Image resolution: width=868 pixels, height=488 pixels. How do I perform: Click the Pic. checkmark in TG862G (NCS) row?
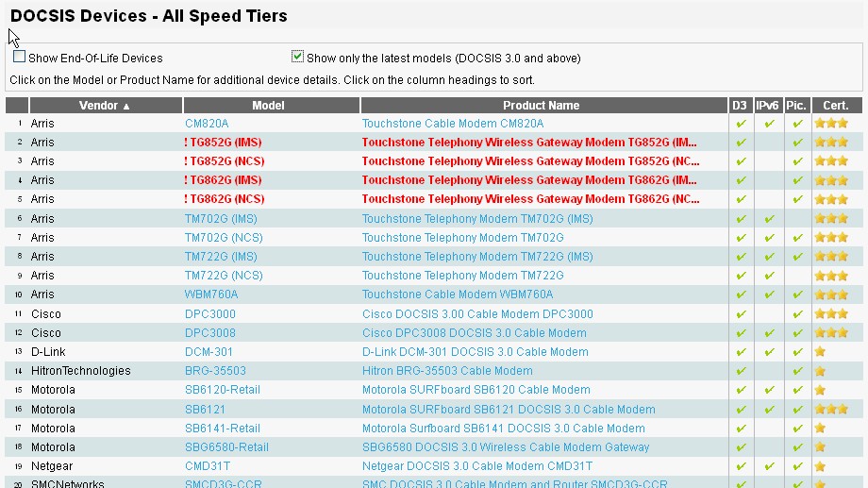[x=797, y=199]
